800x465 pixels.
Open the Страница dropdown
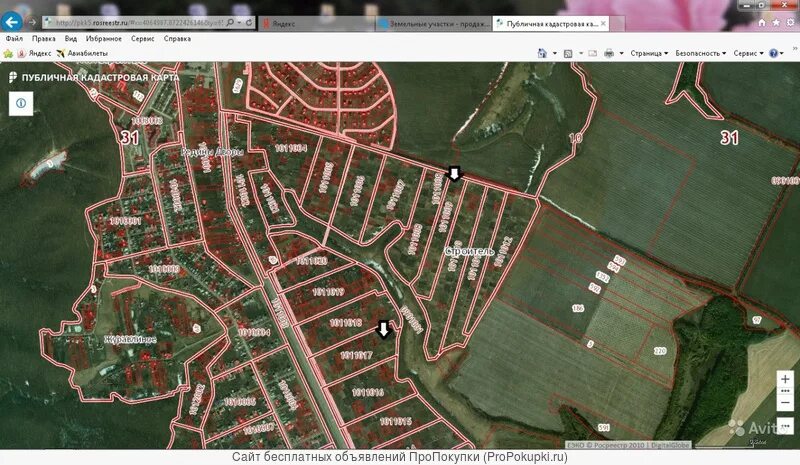pyautogui.click(x=649, y=53)
